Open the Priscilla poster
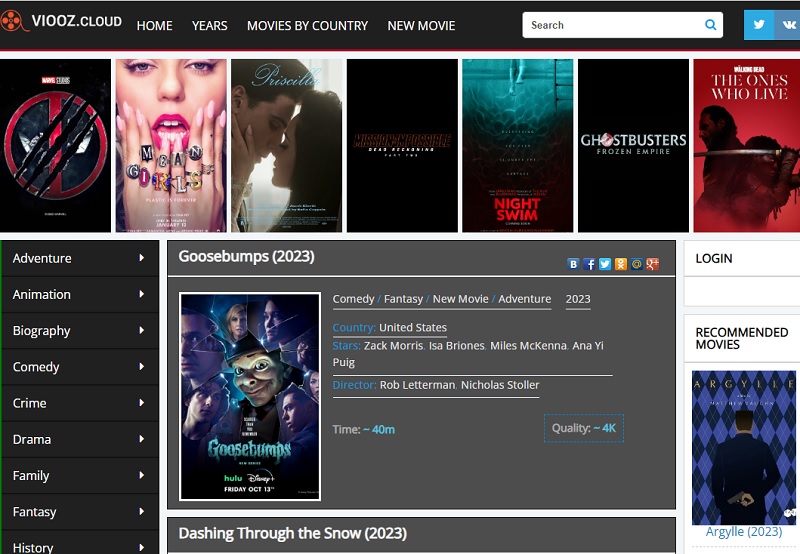 tap(287, 145)
